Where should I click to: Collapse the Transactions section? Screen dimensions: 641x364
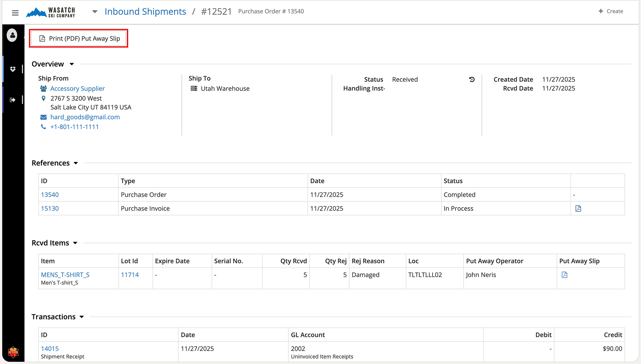click(x=81, y=317)
